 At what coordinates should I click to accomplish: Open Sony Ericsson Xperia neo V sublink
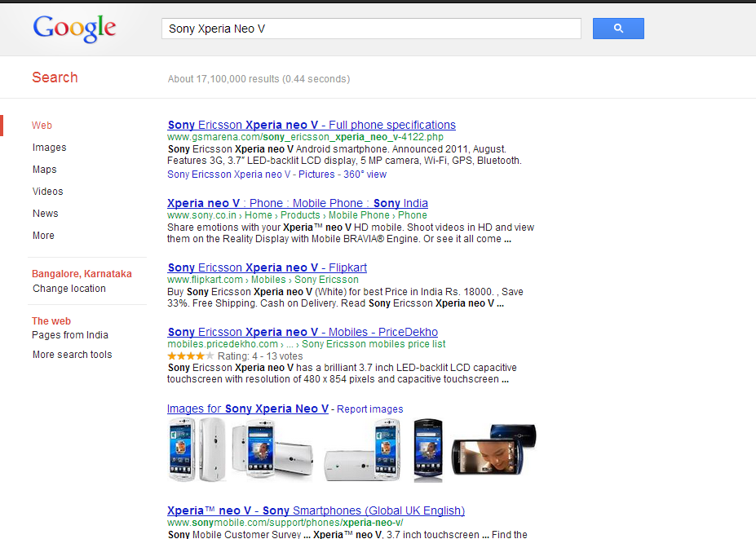coord(229,175)
